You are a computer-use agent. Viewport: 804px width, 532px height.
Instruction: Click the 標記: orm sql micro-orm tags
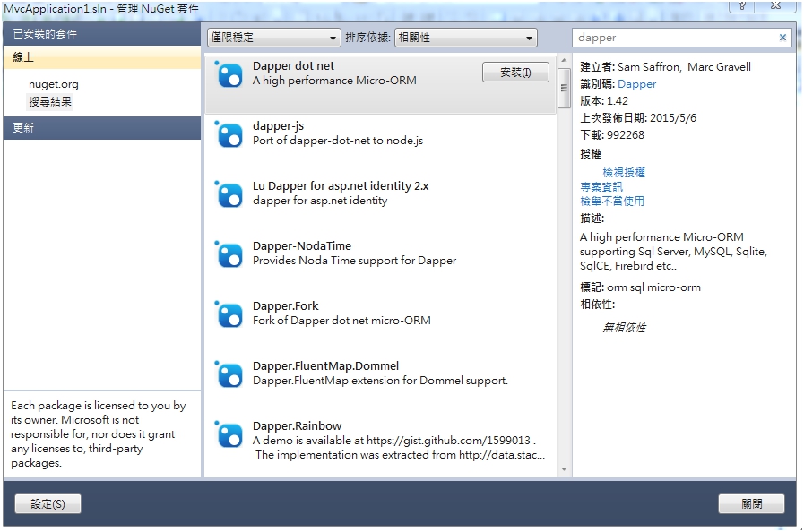(641, 287)
